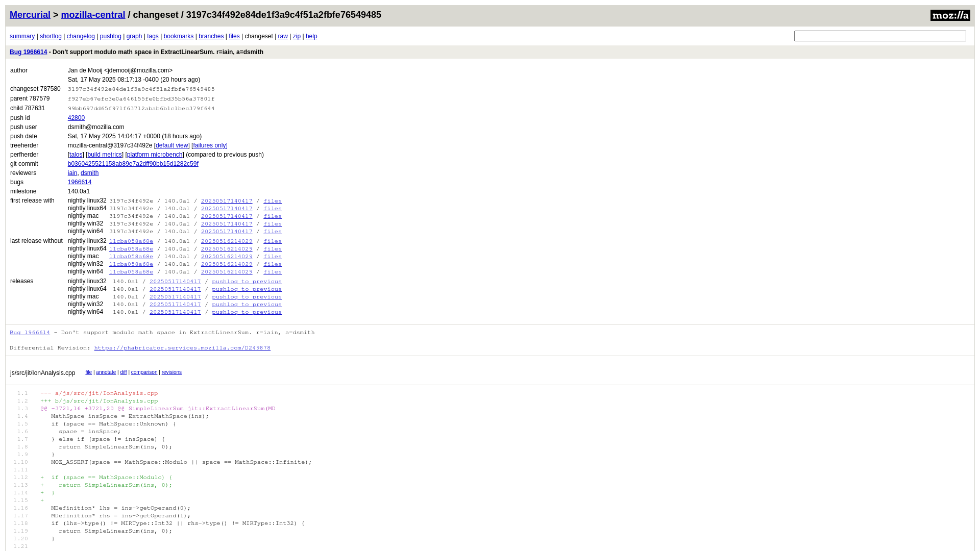Open push id 42800
This screenshot has height=551, width=980.
[x=76, y=118]
